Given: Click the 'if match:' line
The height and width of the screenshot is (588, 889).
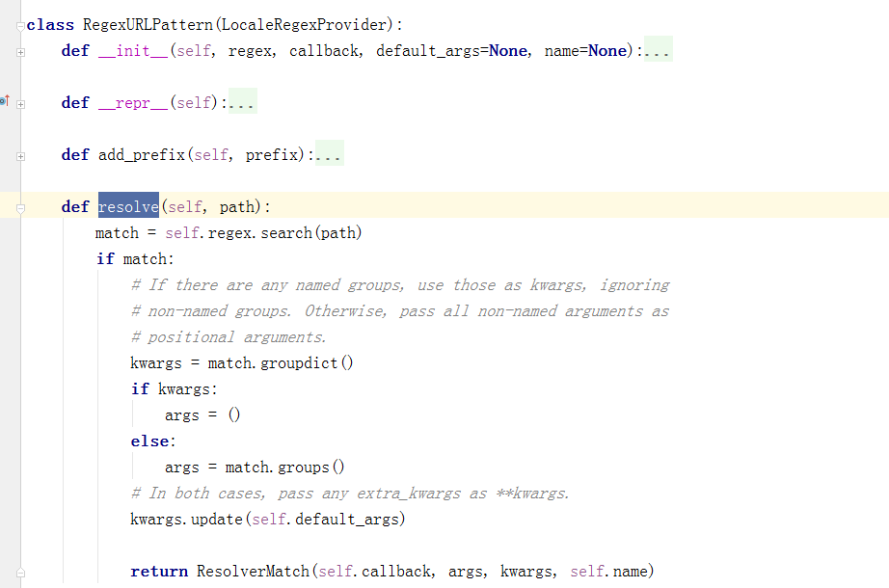Looking at the screenshot, I should click(135, 259).
